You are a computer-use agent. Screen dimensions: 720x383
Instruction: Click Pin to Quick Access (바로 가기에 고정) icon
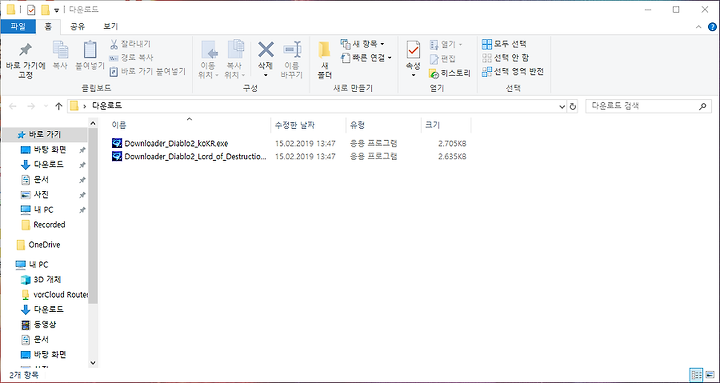[x=26, y=49]
